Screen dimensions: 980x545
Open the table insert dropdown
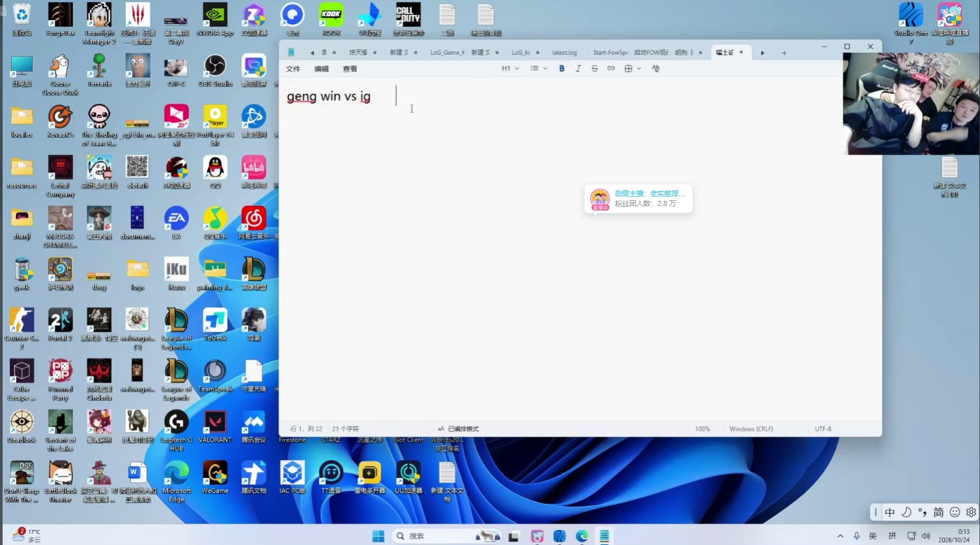633,68
